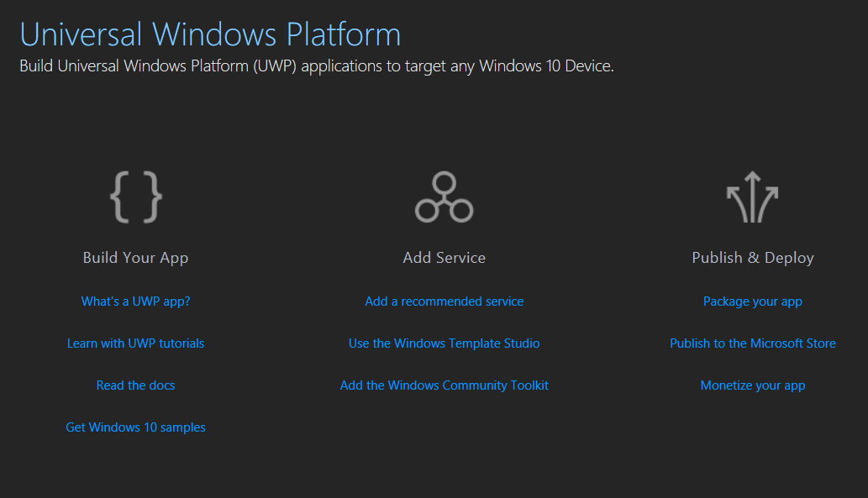Click the Publish & Deploy heading text
The image size is (868, 498).
pyautogui.click(x=752, y=258)
